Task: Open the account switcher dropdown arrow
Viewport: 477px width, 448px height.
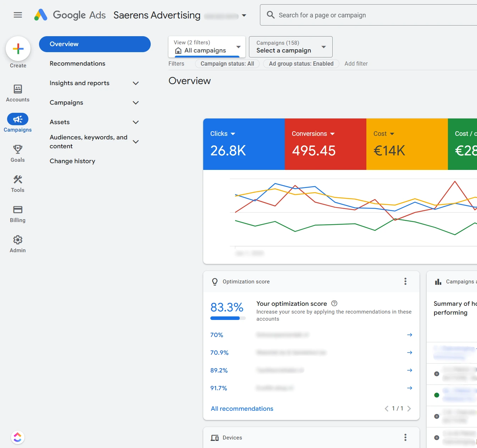Action: point(244,15)
